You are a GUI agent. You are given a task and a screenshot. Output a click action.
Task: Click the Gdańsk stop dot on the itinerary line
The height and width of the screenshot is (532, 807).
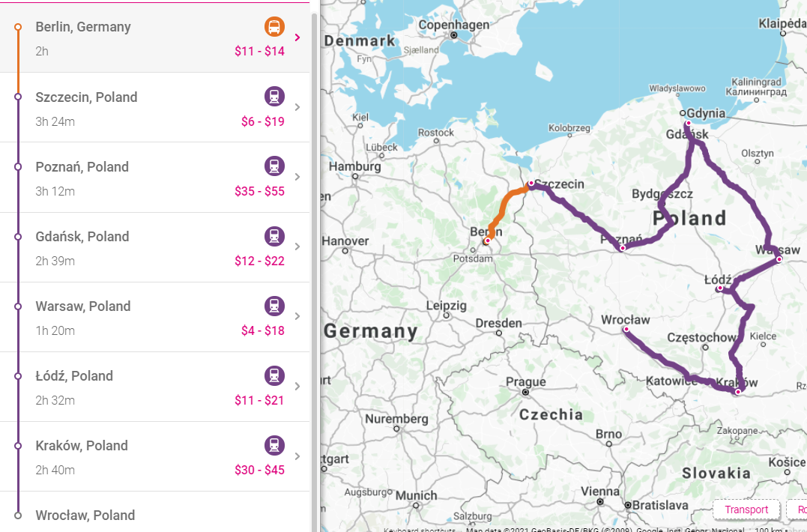[x=18, y=237]
